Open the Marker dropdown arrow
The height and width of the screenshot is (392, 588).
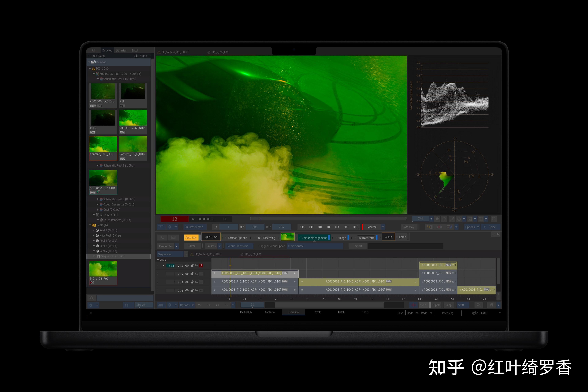tap(383, 227)
